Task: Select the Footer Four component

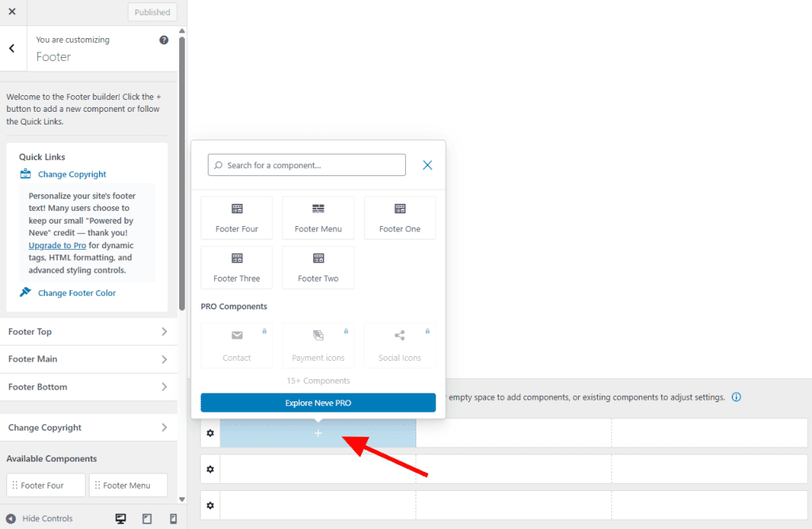Action: pyautogui.click(x=236, y=217)
